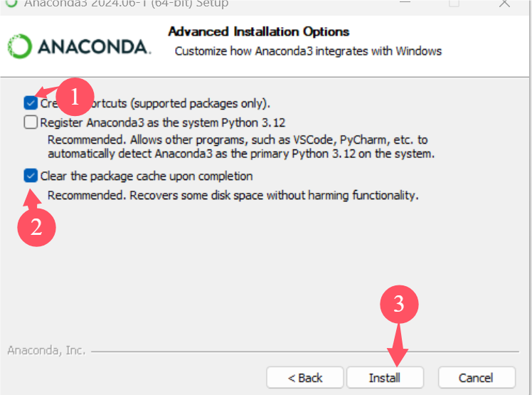Uncheck the Create shortcuts checkbox
Image resolution: width=532 pixels, height=395 pixels.
[31, 102]
